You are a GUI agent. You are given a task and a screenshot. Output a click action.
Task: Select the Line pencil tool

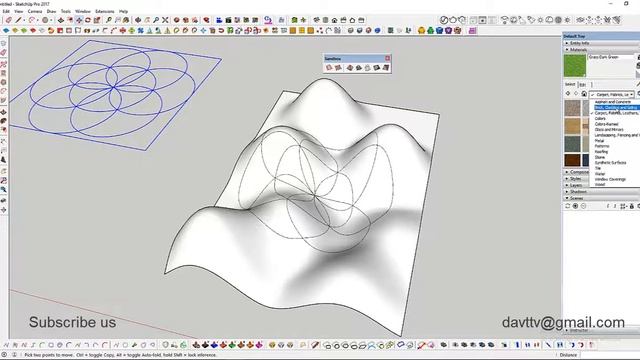click(x=18, y=20)
